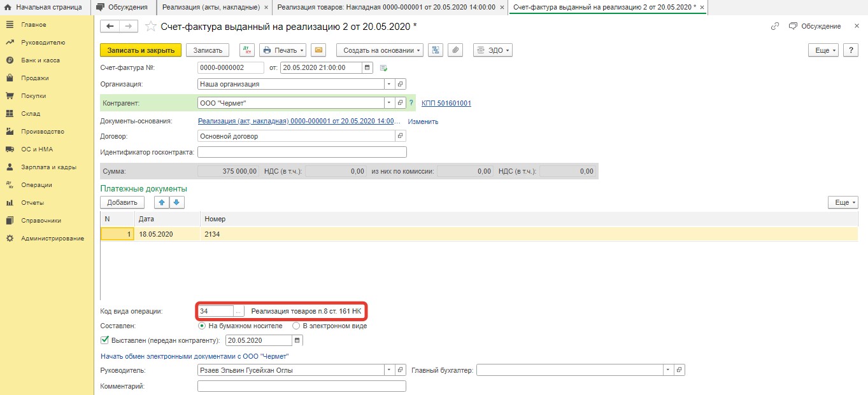This screenshot has height=395, width=868.
Task: Open calendar picker for invoice date
Action: [x=367, y=67]
